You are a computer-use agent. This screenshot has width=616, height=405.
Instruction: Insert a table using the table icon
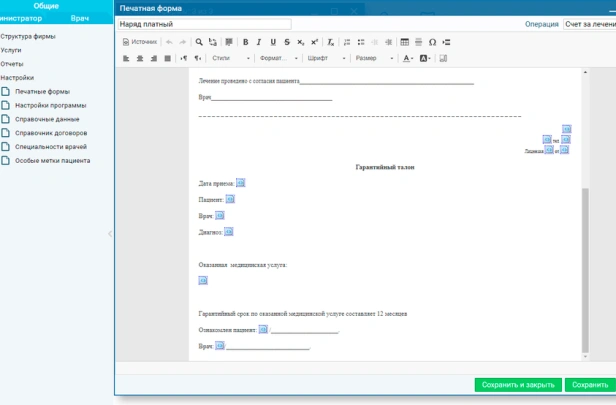tap(404, 42)
